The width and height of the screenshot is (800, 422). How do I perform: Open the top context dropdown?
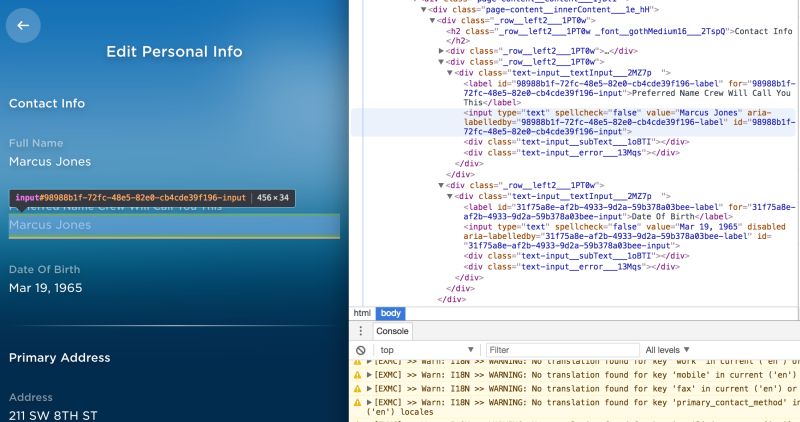(x=427, y=350)
